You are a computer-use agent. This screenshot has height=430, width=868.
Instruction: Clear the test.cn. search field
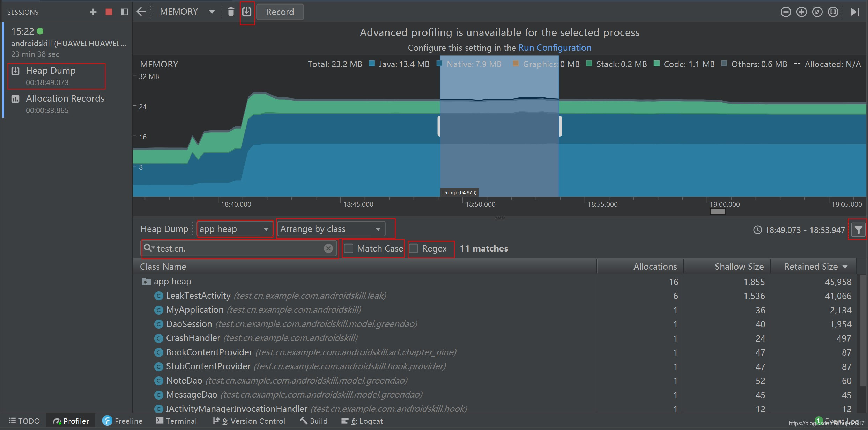click(328, 248)
